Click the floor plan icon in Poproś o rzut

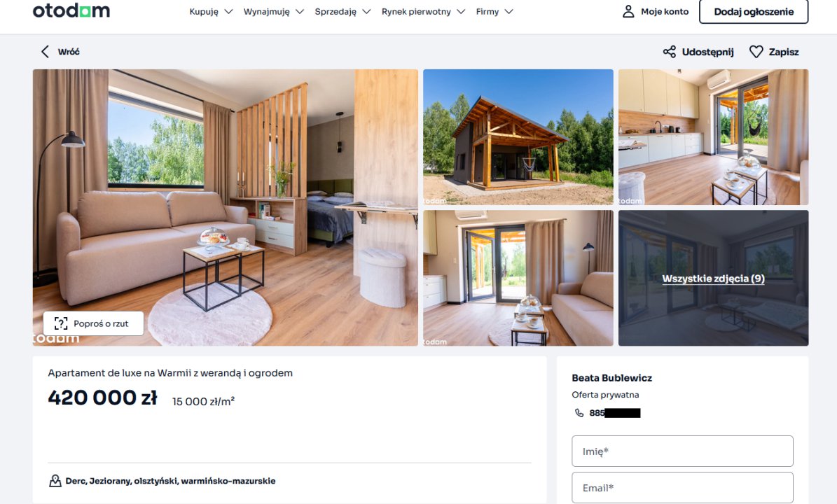(61, 323)
